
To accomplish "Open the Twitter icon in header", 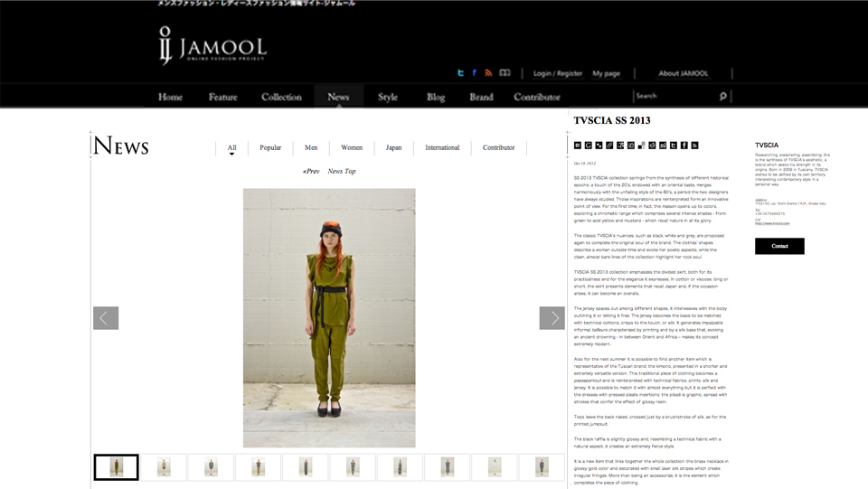I will tap(460, 73).
